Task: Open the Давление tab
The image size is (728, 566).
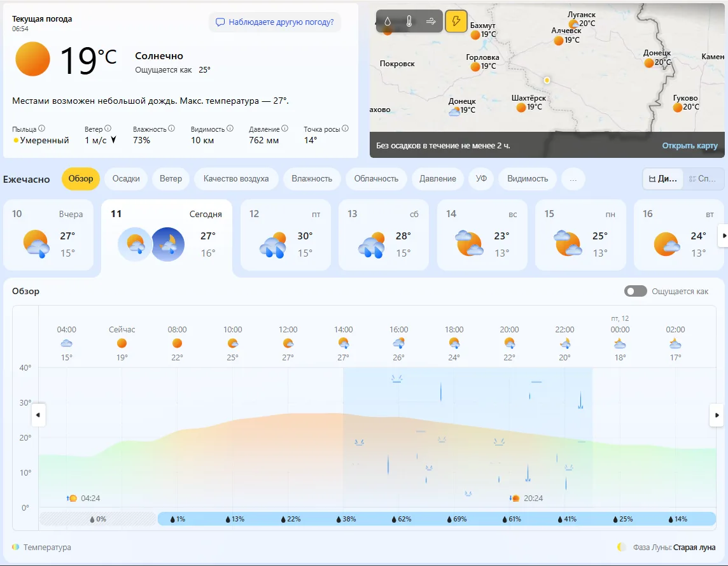Action: [437, 179]
